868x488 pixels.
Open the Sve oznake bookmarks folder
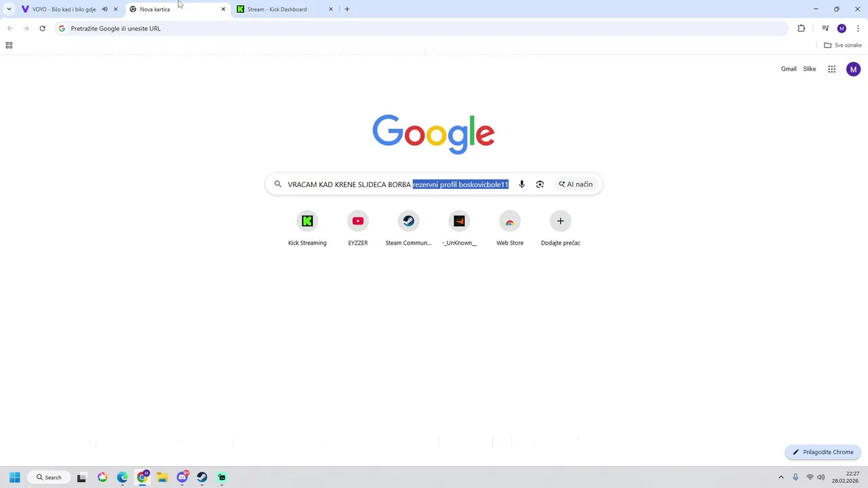point(842,45)
